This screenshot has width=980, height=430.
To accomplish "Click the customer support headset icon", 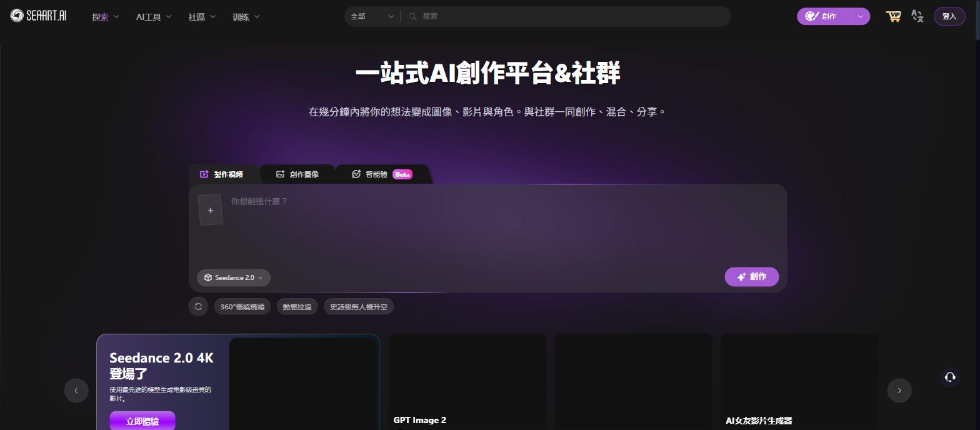I will pos(950,377).
